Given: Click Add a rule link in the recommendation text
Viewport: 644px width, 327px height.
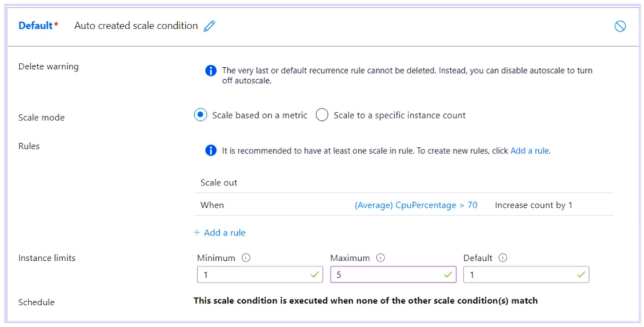Looking at the screenshot, I should 529,150.
